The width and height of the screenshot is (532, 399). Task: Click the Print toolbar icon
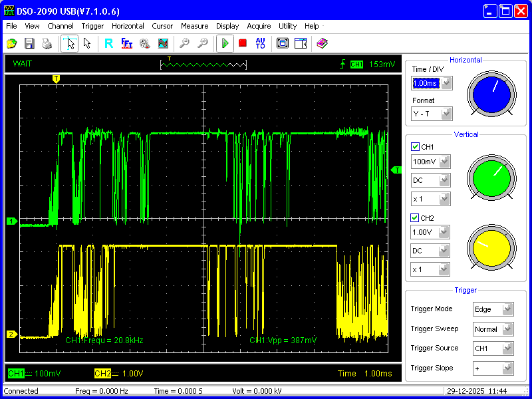click(47, 43)
